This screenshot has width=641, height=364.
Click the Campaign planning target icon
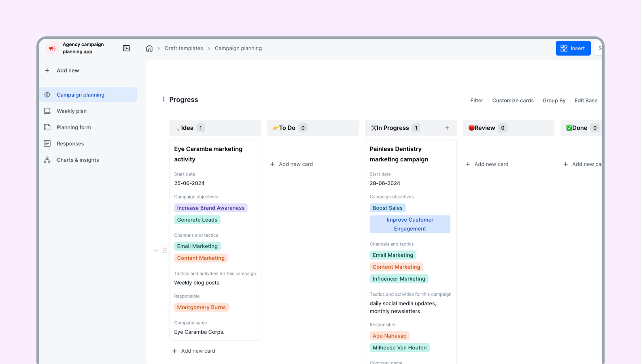[47, 95]
